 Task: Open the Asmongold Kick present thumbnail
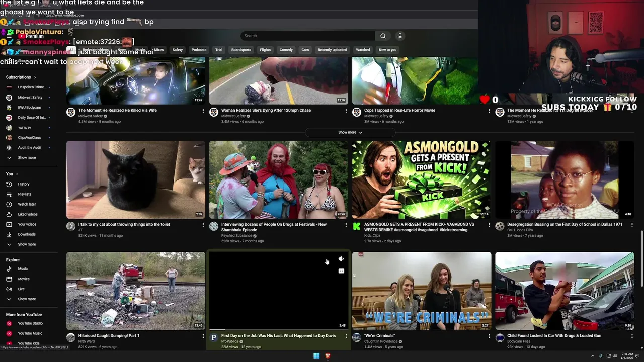pos(422,179)
